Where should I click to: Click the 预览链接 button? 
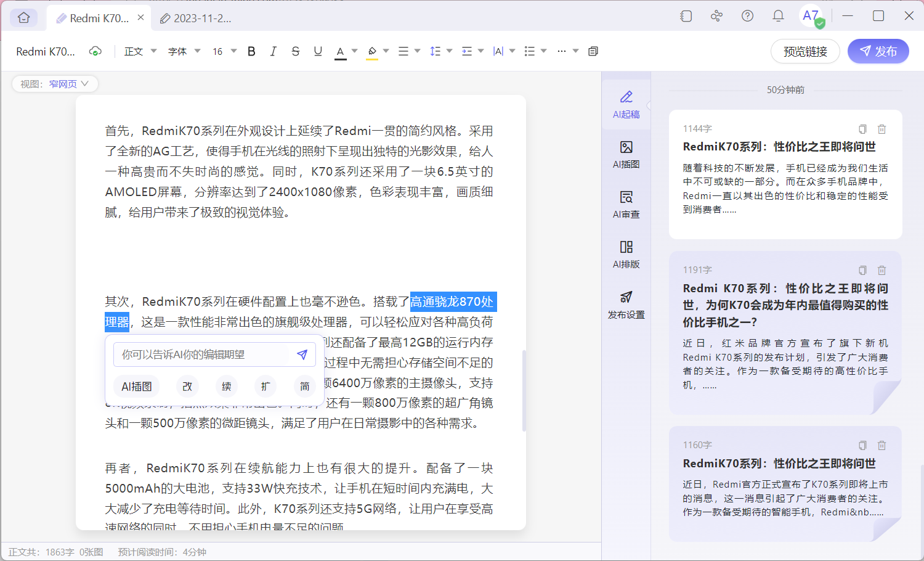[x=805, y=51]
